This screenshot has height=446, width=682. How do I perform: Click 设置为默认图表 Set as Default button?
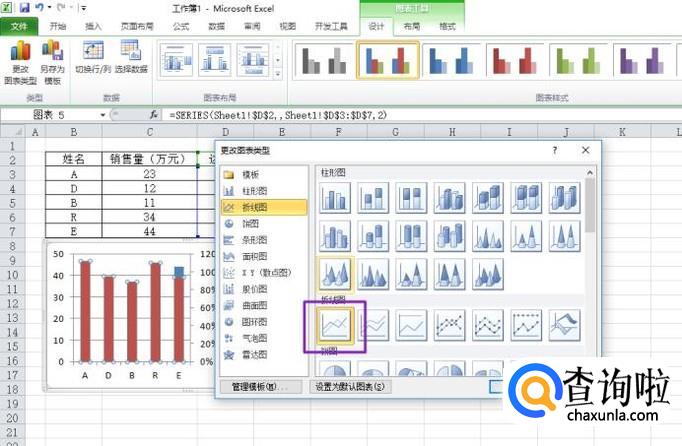pos(350,386)
